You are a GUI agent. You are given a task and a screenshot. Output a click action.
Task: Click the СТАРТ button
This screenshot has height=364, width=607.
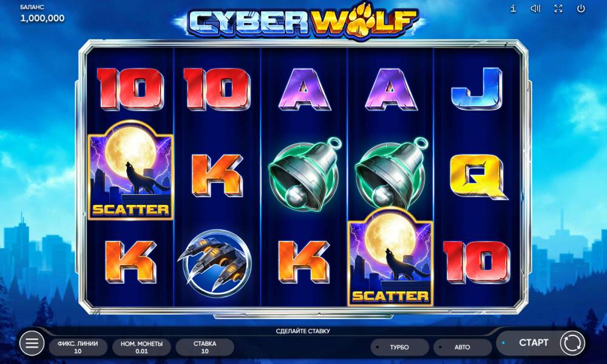(534, 343)
